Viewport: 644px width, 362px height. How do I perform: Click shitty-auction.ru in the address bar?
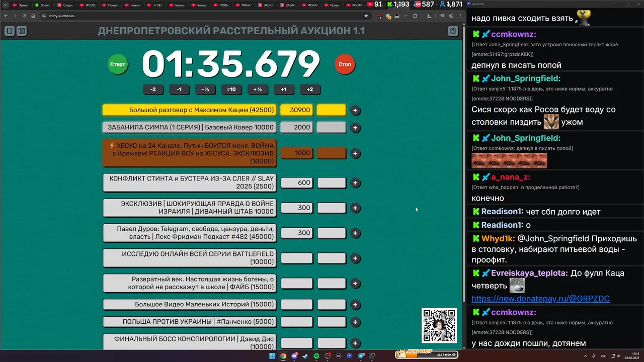click(x=62, y=16)
